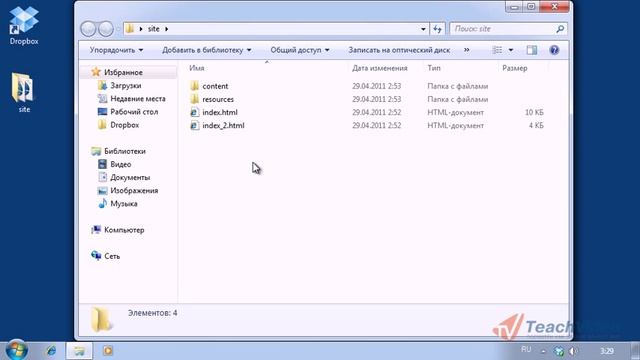Screen dimensions: 640x360
Task: Open Добавить в библиотеку dropdown
Action: [207, 50]
